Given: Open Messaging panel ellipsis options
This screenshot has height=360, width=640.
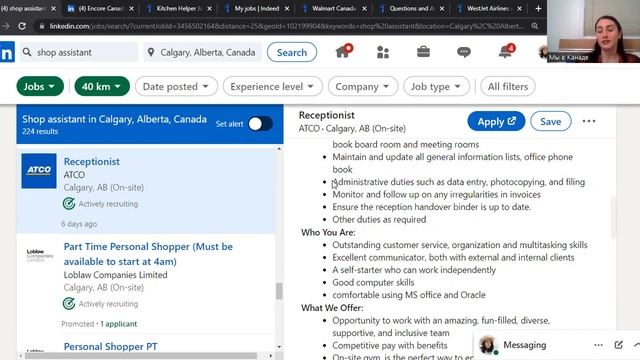Looking at the screenshot, I should (x=598, y=345).
